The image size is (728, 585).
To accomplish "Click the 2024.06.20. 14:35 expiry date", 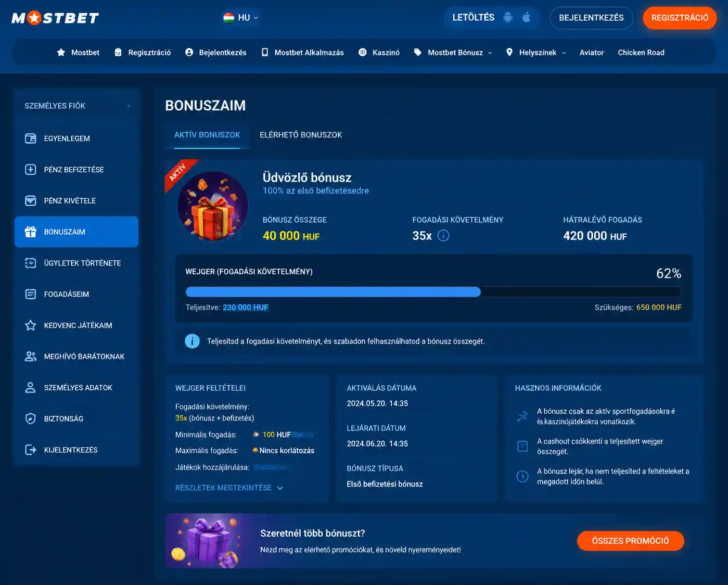I will pyautogui.click(x=377, y=444).
